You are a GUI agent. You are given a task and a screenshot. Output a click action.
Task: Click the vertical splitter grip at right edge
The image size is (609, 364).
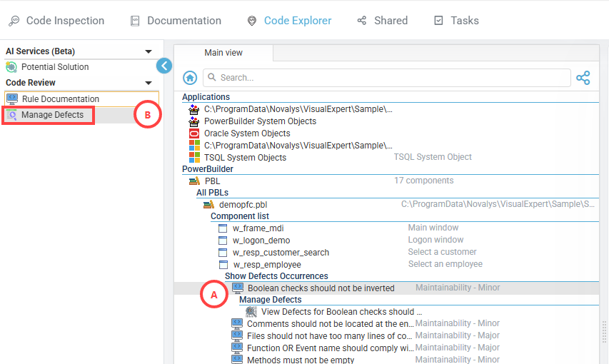[604, 333]
